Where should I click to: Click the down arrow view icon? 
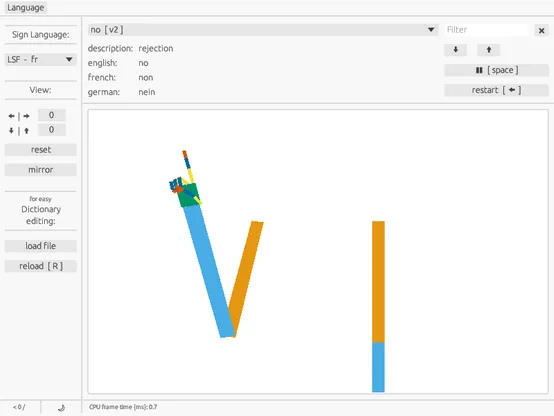11,131
